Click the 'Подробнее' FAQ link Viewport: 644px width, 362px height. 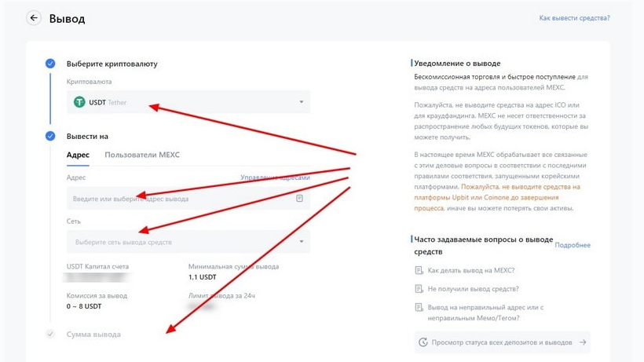click(x=573, y=245)
